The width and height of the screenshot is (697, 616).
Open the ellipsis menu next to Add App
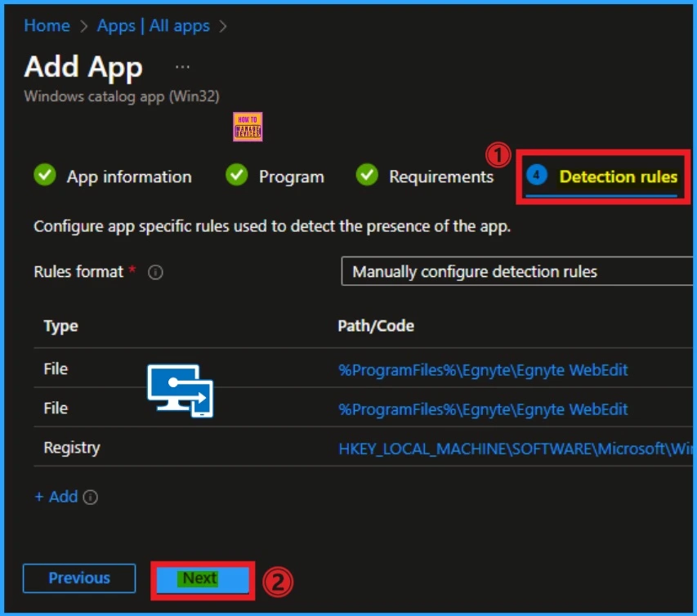pyautogui.click(x=182, y=67)
